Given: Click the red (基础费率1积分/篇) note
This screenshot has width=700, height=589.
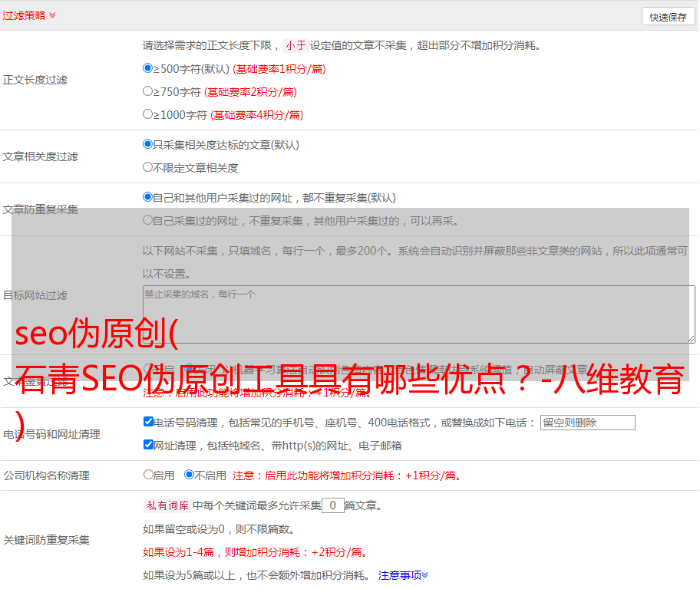Looking at the screenshot, I should point(279,69).
